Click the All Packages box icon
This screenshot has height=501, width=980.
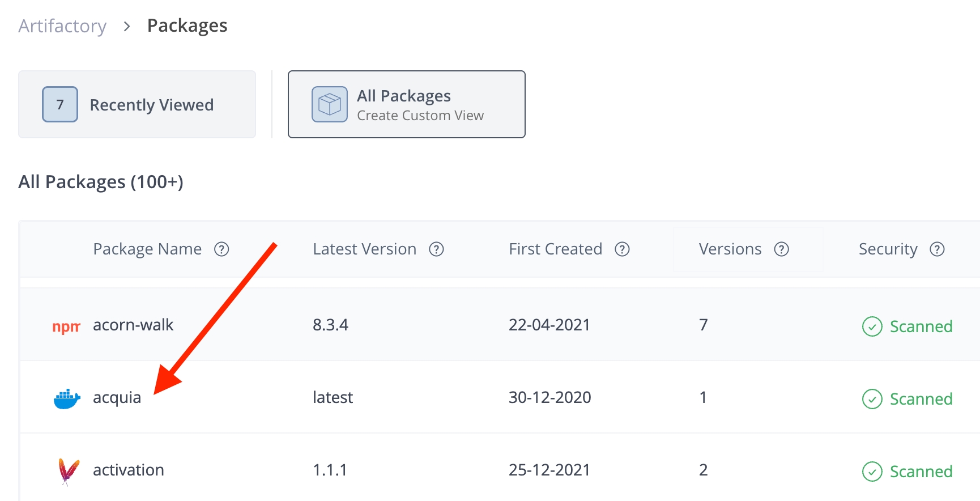(x=329, y=104)
